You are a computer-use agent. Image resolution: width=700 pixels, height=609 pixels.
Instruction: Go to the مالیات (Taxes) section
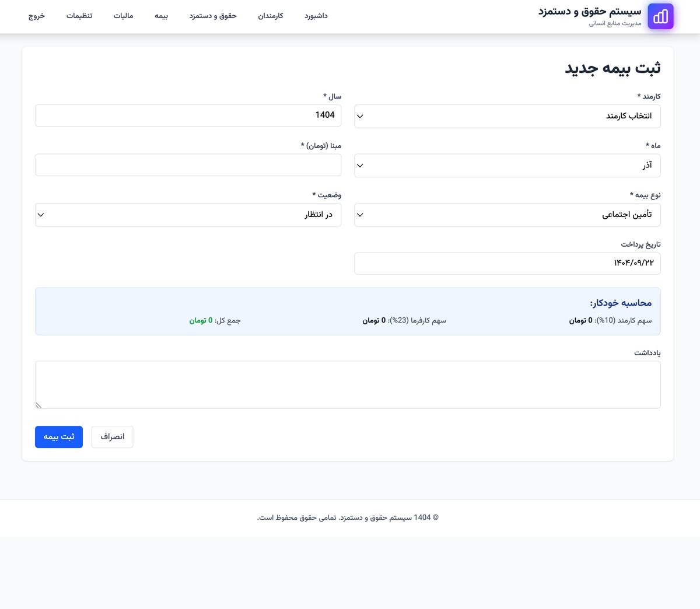[123, 16]
